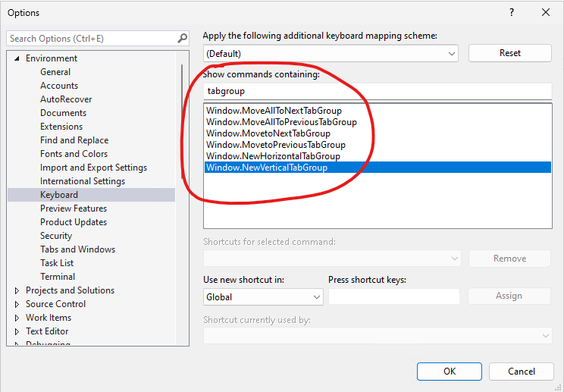Select Window.NewVerticalTabGroup command
Image resolution: width=564 pixels, height=392 pixels.
click(378, 168)
